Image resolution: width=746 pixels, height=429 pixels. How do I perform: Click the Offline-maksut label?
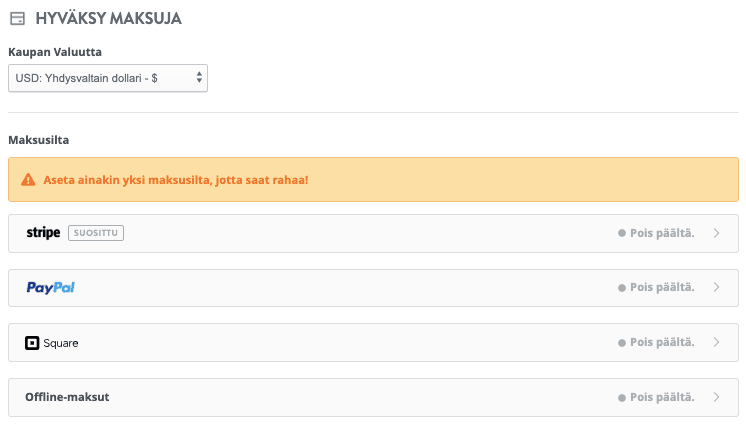(x=67, y=397)
